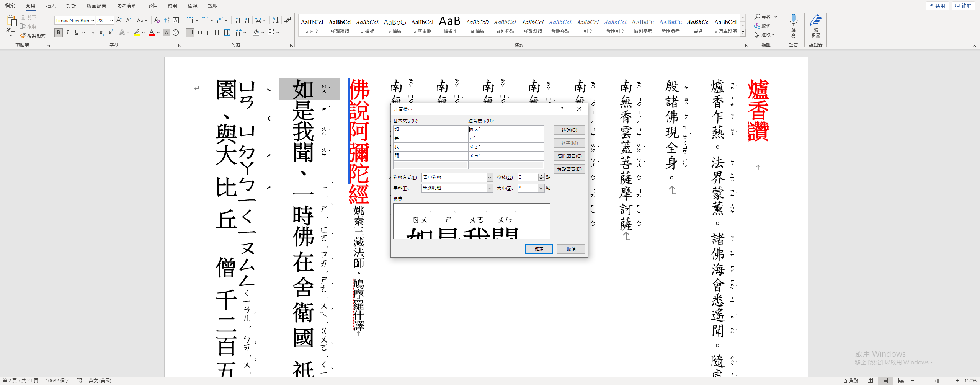
Task: Show or hide paragraph marks icon
Action: (288, 20)
